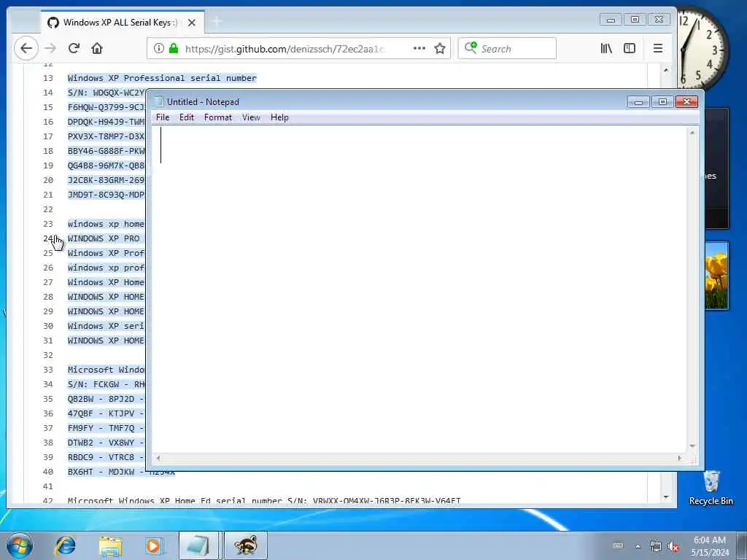Viewport: 747px width, 560px height.
Task: Open Notepad View menu
Action: 251,117
